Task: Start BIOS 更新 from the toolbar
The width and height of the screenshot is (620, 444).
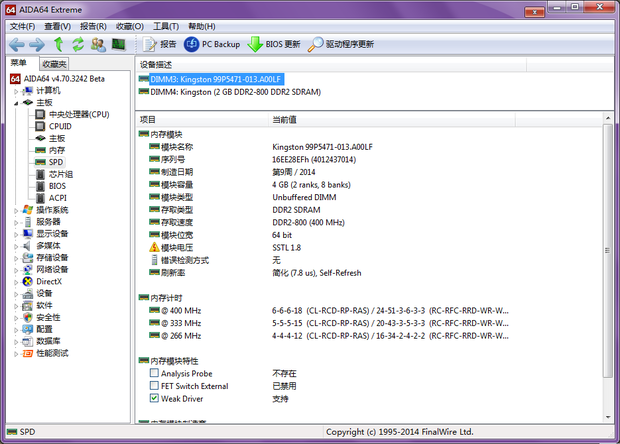Action: click(274, 44)
